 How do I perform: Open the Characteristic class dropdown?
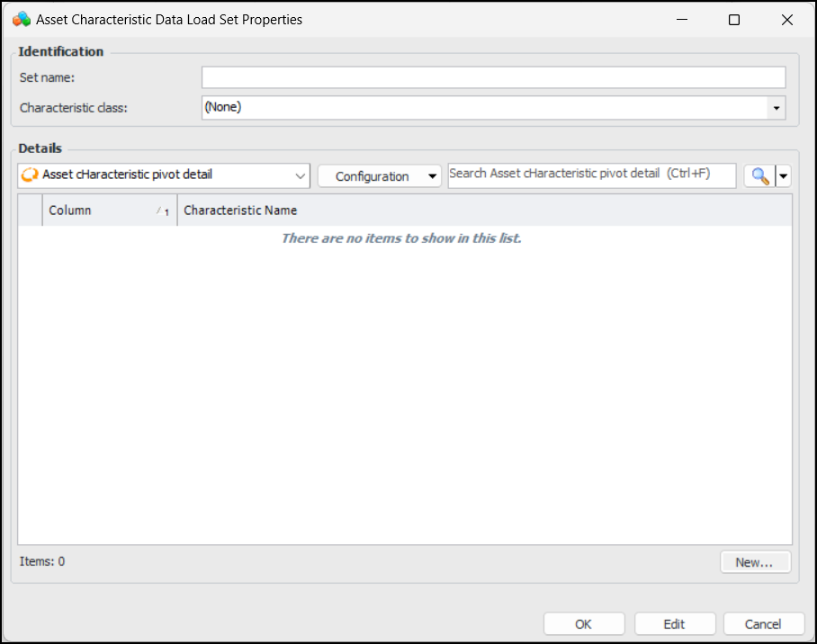[x=776, y=108]
